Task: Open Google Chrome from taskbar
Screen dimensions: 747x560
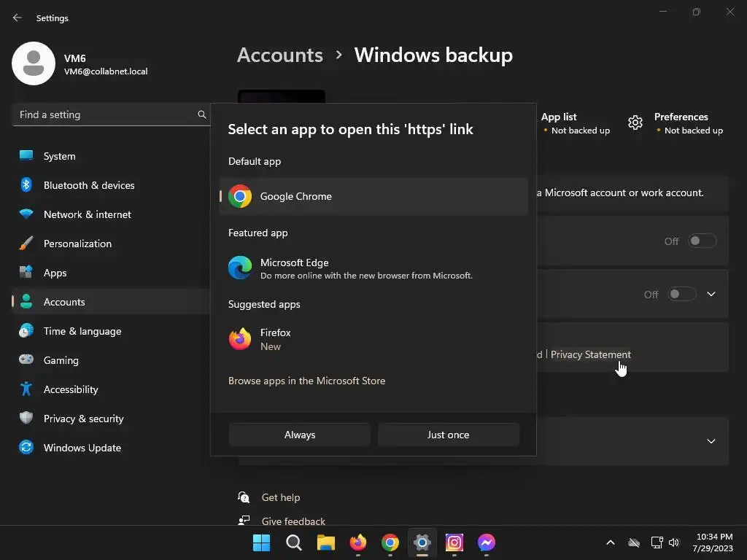Action: click(x=390, y=542)
